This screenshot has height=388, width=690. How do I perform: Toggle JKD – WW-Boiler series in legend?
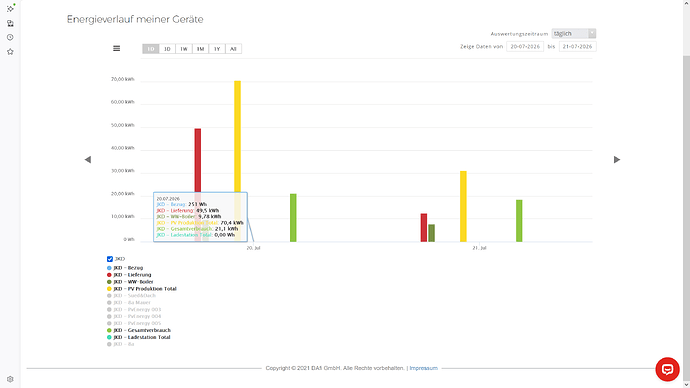point(130,282)
